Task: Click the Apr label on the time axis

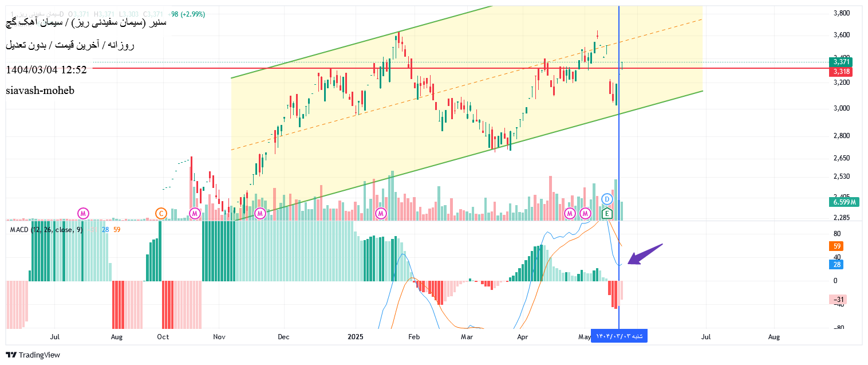Action: click(522, 337)
